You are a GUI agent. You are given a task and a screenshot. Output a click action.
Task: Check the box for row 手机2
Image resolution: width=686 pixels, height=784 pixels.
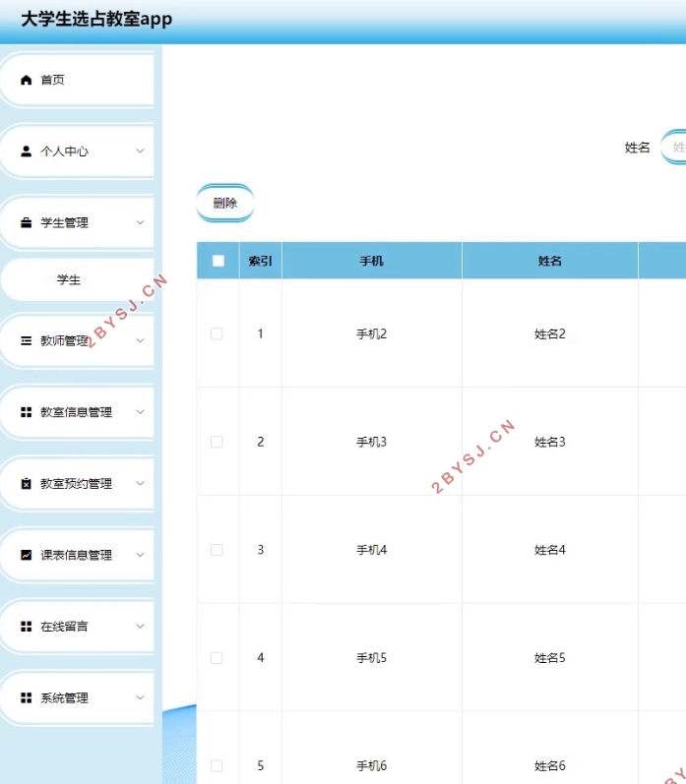tap(217, 334)
